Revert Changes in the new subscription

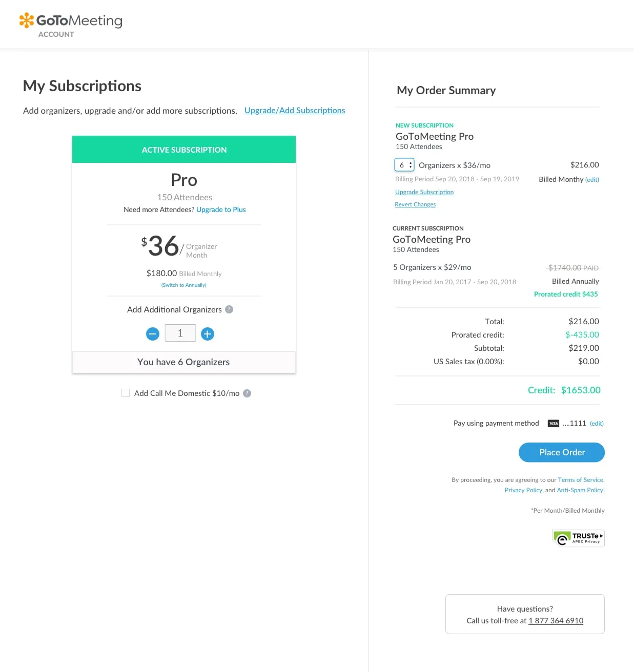pos(415,204)
